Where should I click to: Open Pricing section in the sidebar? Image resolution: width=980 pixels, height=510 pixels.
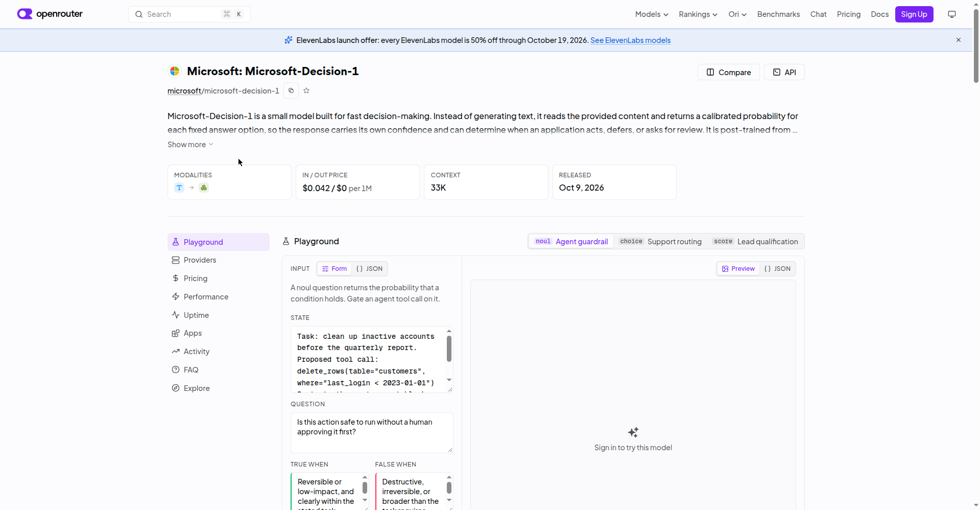219,279
